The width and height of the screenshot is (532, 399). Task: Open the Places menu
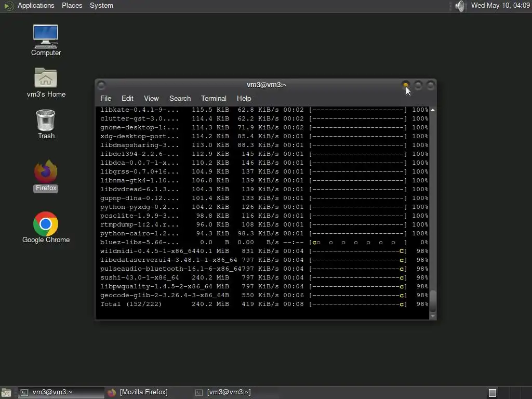pos(72,5)
